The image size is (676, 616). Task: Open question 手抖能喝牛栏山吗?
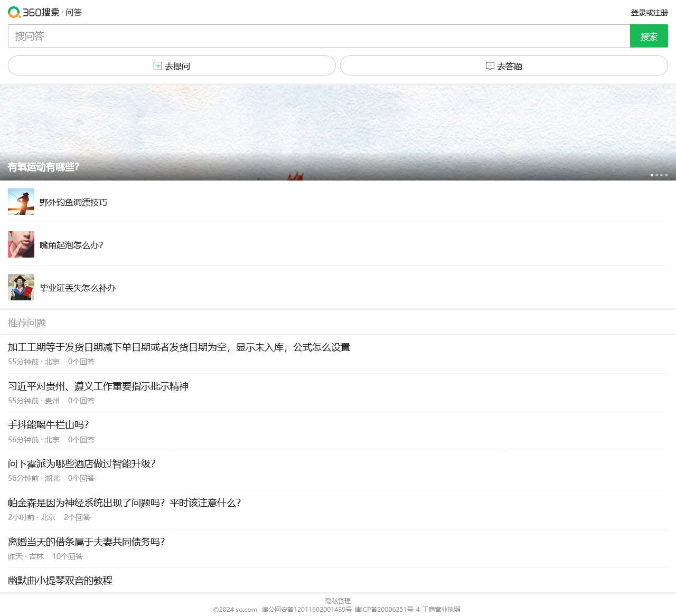point(49,424)
